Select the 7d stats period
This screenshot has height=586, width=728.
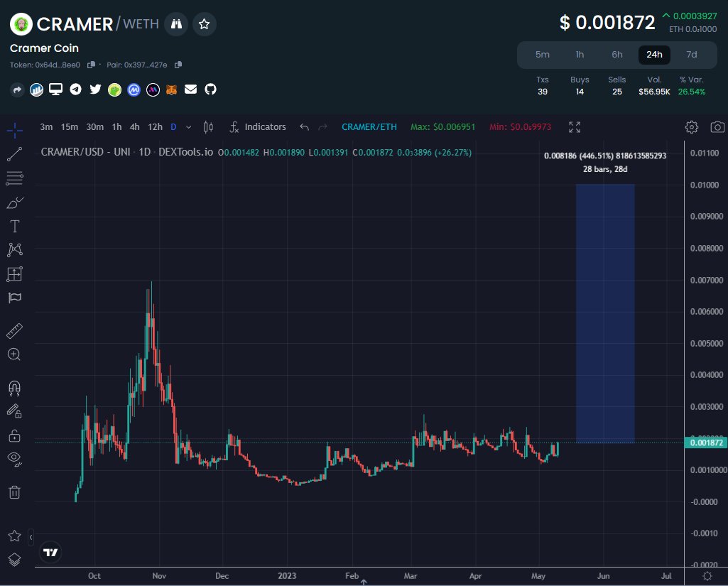pos(692,54)
